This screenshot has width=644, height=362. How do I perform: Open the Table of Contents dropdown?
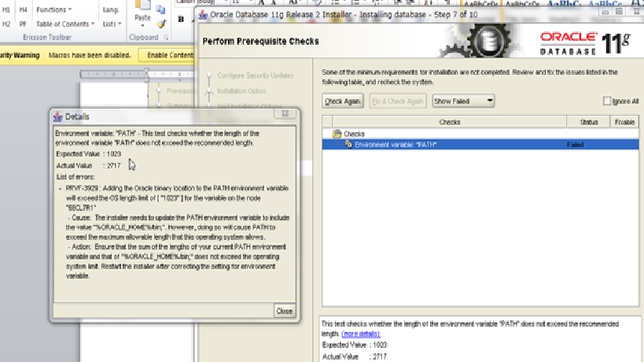tap(66, 24)
